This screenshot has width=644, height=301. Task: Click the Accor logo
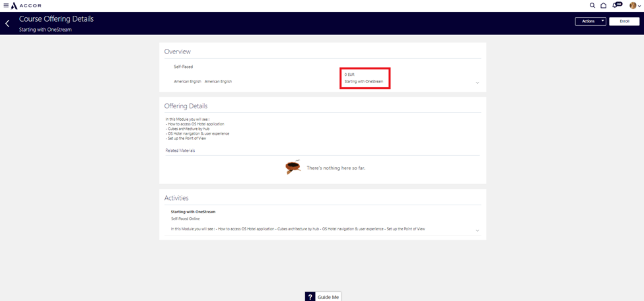coord(26,6)
